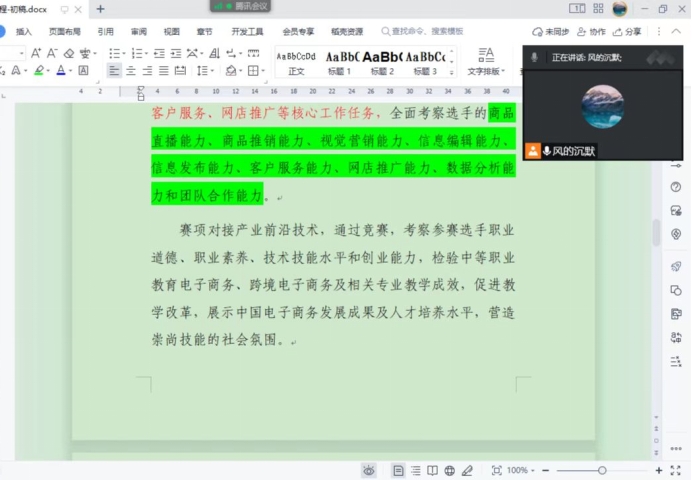This screenshot has height=480, width=692.
Task: Click the zoom slider handle
Action: [x=602, y=470]
